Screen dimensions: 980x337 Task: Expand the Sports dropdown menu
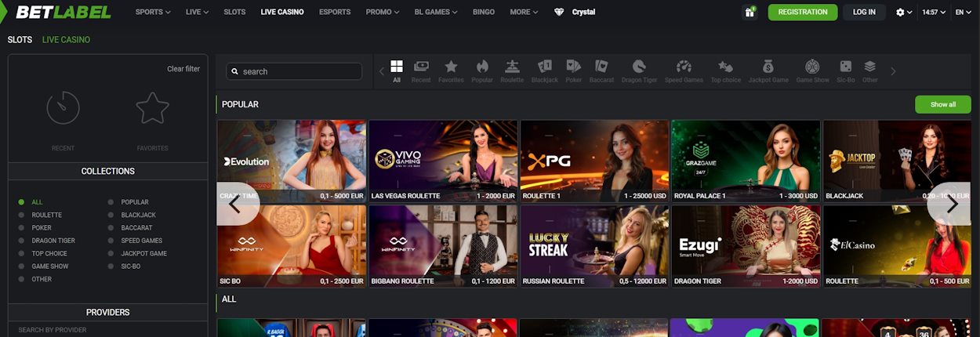tap(153, 13)
